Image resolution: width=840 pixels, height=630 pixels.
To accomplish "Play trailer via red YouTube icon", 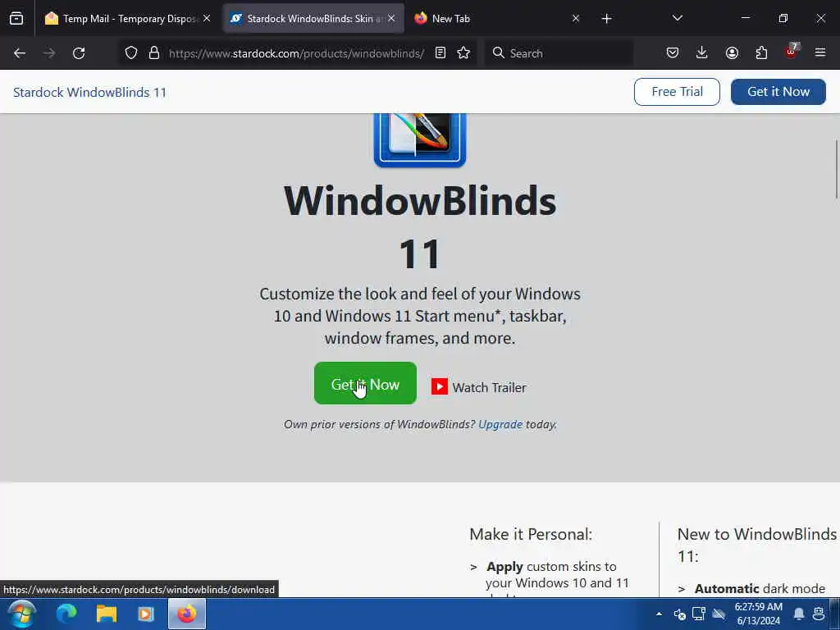I will click(x=440, y=386).
